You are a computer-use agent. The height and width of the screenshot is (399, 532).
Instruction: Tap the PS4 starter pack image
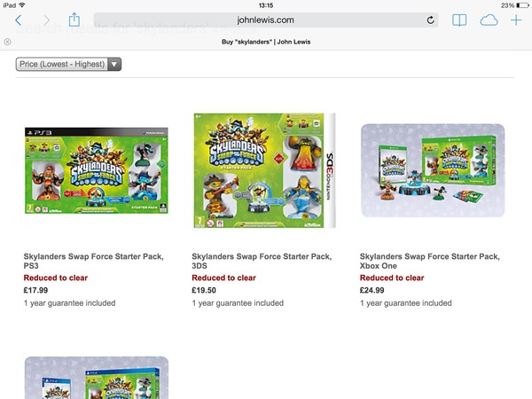(x=97, y=378)
